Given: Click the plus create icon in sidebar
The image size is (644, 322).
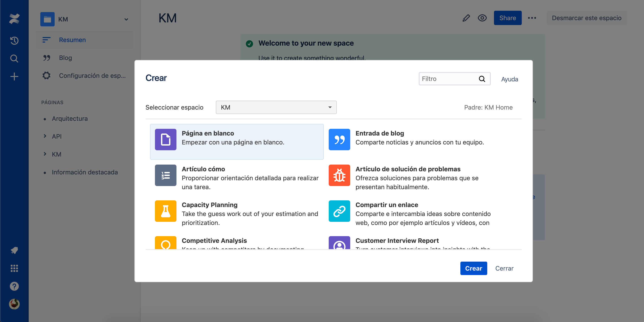Looking at the screenshot, I should pos(14,76).
